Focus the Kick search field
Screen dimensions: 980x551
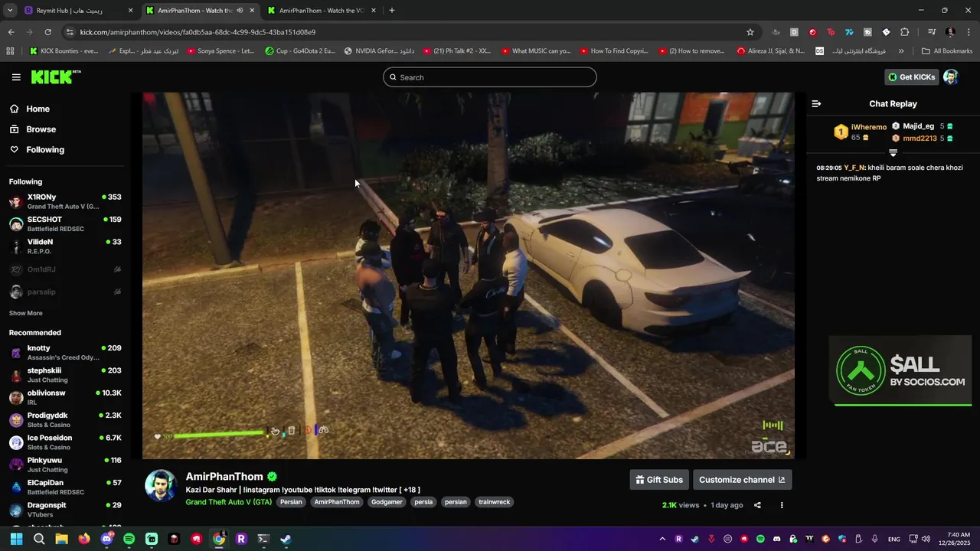tap(490, 77)
